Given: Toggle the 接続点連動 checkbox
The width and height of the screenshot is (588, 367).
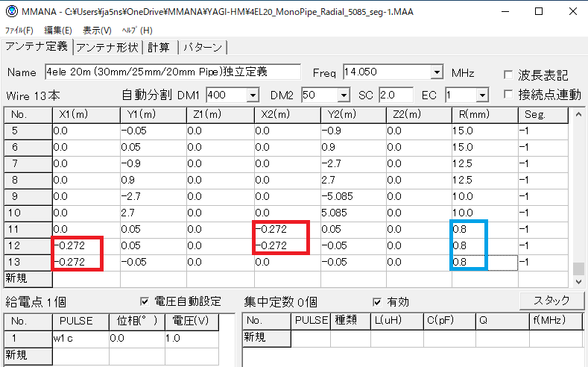Looking at the screenshot, I should pos(508,95).
